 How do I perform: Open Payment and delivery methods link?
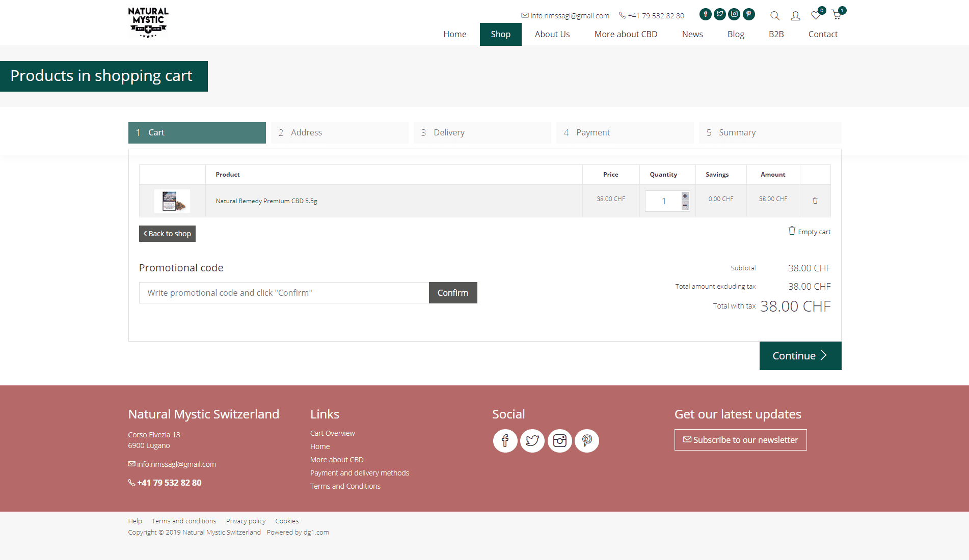click(360, 473)
